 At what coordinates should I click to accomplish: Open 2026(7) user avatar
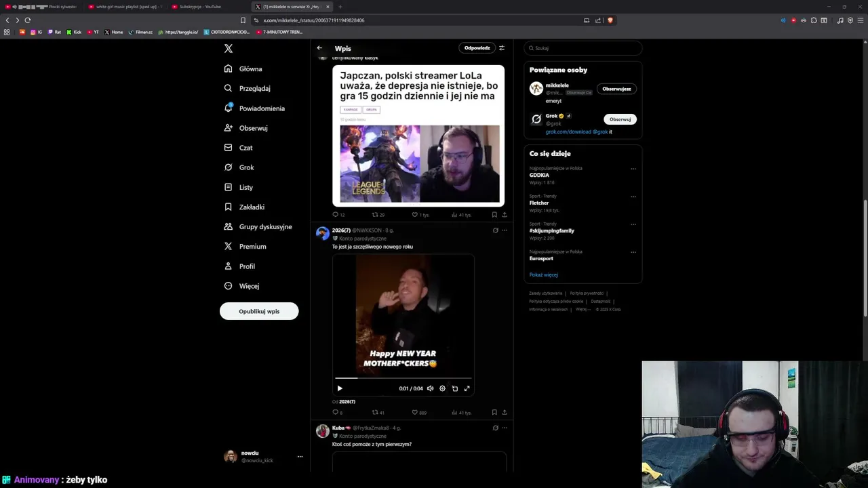tap(323, 233)
